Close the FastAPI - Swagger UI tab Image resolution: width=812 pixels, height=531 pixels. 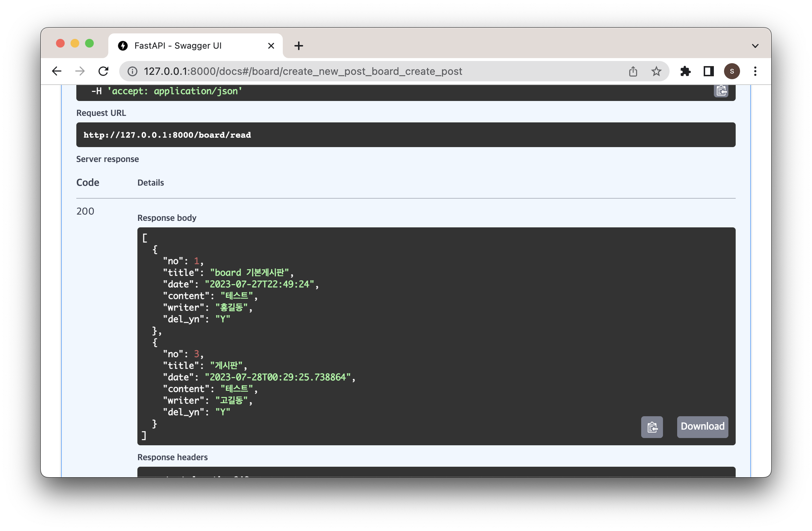(271, 46)
